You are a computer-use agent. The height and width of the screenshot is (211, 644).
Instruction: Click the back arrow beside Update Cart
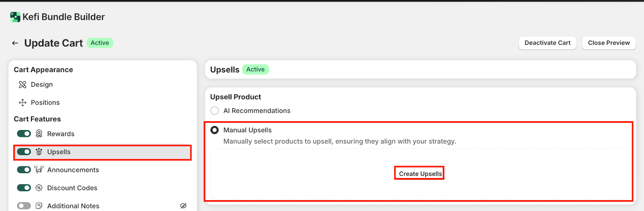(15, 43)
